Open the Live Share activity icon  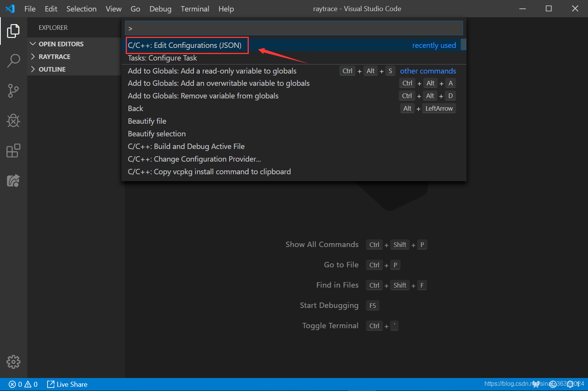tap(13, 180)
